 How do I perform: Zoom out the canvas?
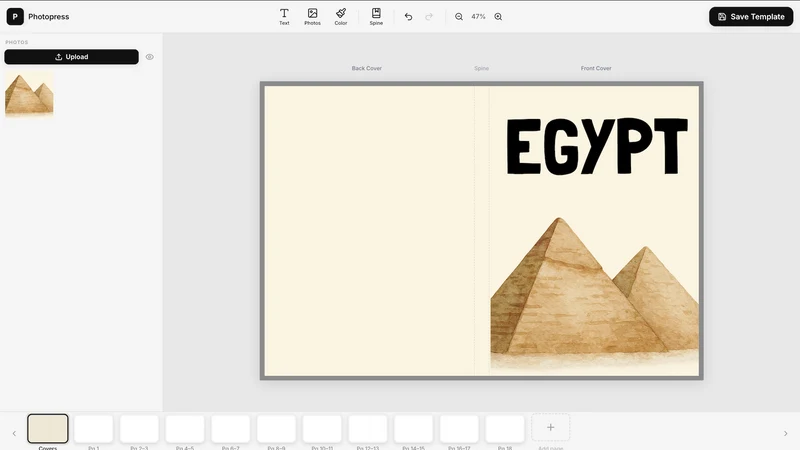pyautogui.click(x=459, y=17)
